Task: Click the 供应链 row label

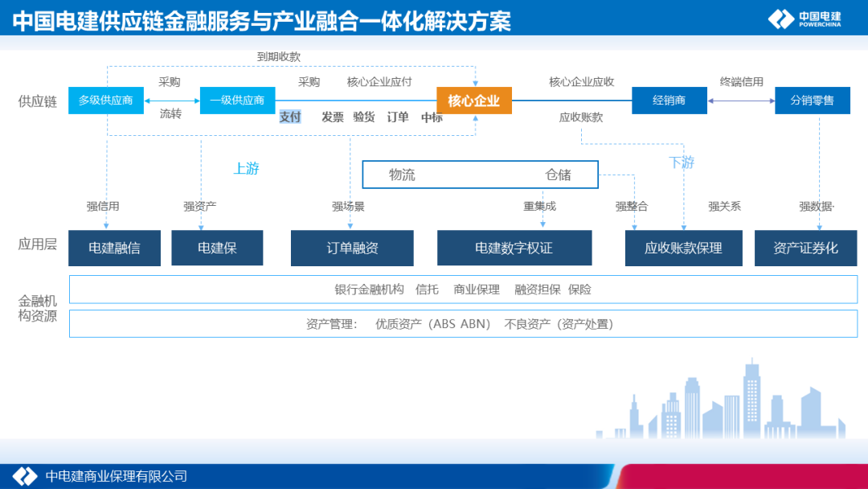Action: tap(38, 101)
